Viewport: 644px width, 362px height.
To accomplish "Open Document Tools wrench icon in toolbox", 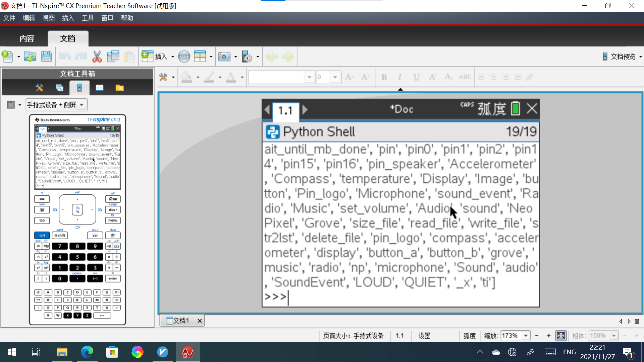I will [x=39, y=88].
